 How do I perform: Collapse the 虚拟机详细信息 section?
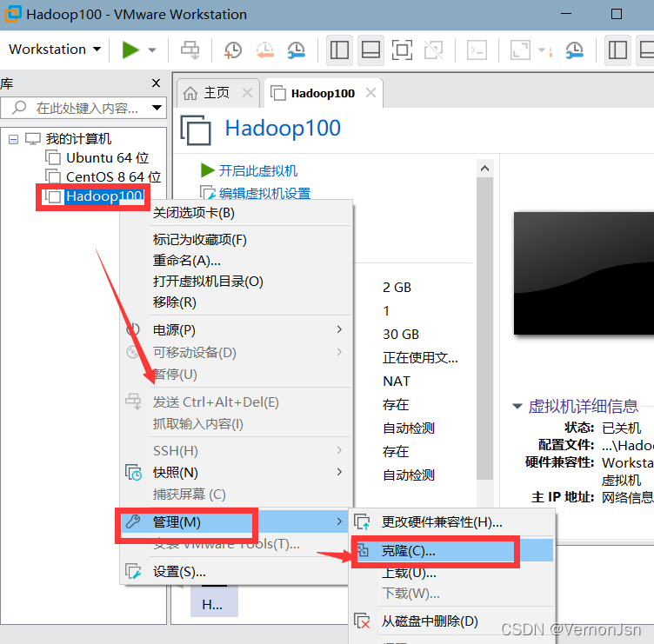click(x=517, y=406)
